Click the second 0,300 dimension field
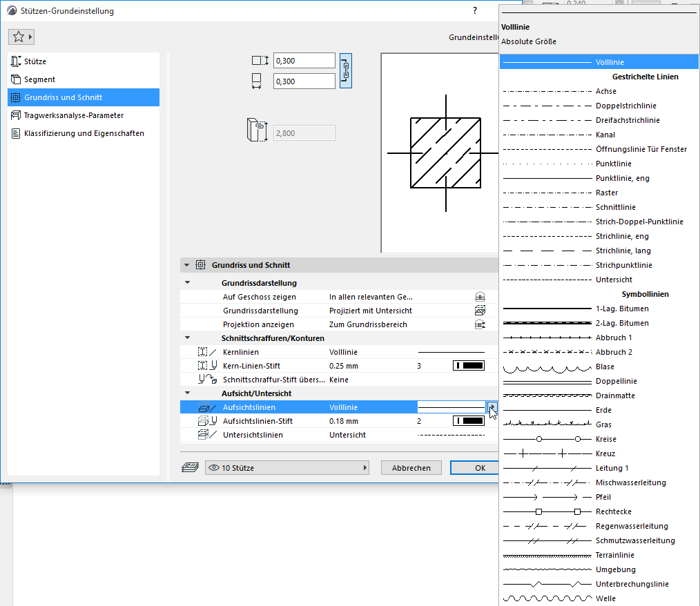This screenshot has height=606, width=700. 304,81
